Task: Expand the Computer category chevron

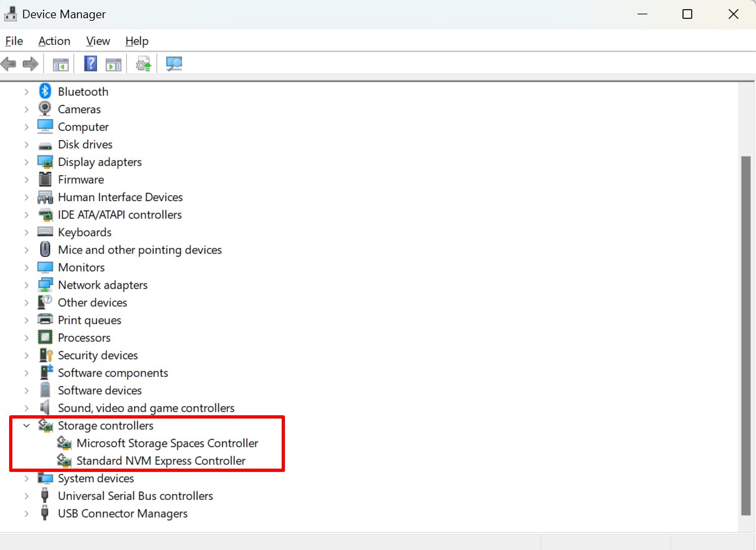Action: click(x=27, y=127)
